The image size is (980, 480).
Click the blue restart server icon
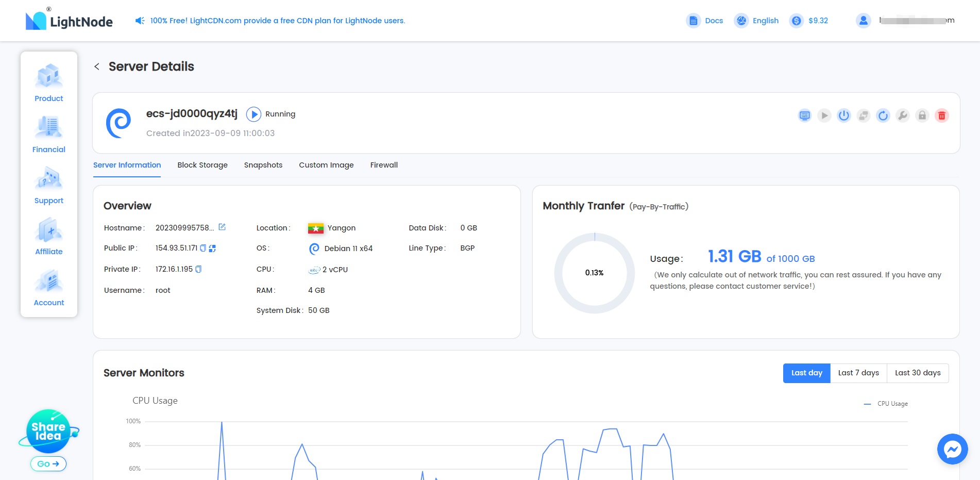coord(883,115)
